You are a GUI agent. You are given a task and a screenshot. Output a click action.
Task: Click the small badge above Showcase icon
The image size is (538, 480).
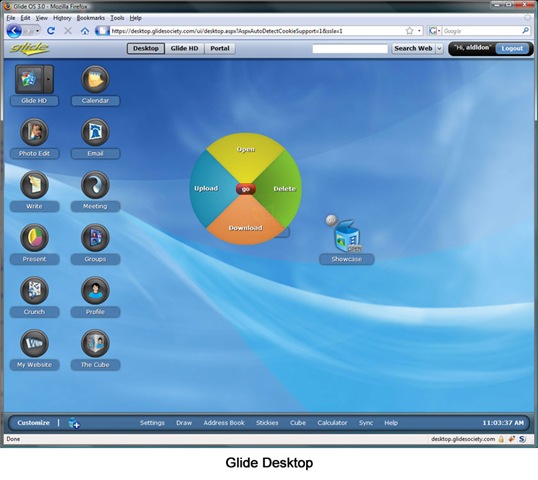[x=331, y=220]
